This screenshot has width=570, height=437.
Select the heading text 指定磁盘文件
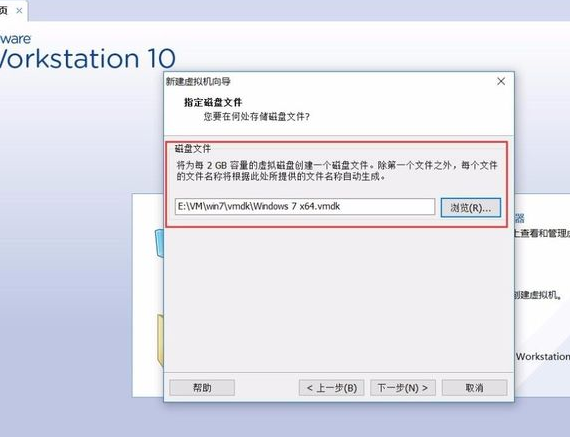(213, 102)
